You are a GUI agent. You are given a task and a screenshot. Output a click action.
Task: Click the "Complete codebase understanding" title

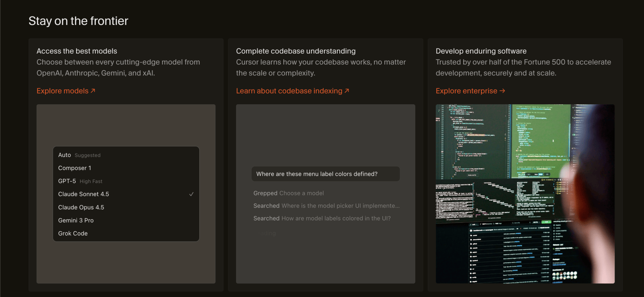(296, 51)
